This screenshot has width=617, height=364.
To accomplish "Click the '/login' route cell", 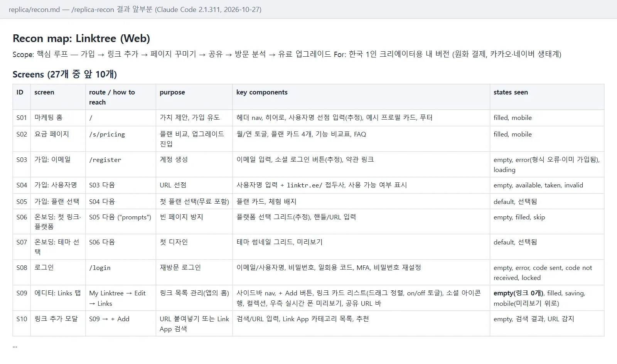I will point(121,272).
